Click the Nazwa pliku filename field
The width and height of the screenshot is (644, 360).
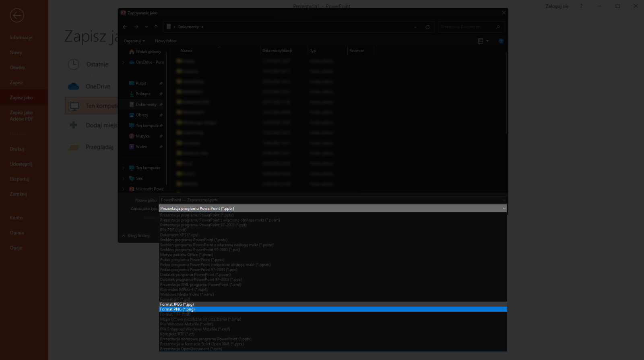330,200
